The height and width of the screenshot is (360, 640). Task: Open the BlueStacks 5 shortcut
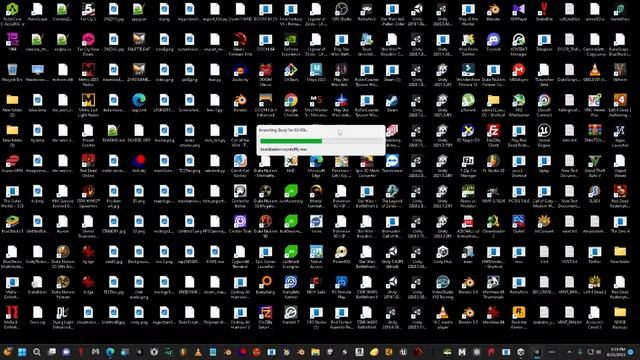(12, 224)
